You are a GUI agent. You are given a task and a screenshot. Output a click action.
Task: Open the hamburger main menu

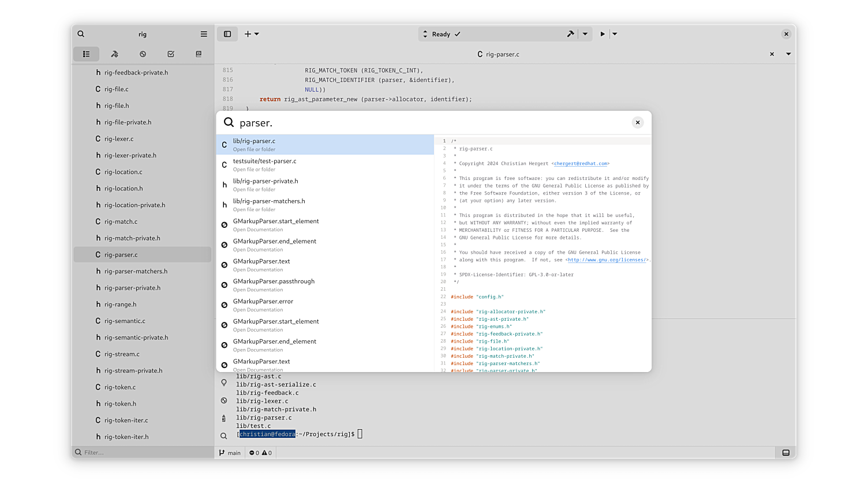(x=204, y=34)
